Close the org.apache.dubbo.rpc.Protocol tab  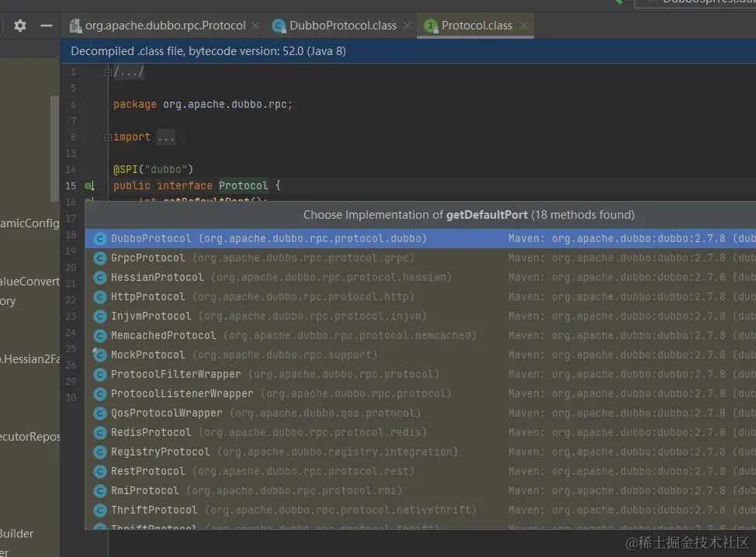pos(255,26)
